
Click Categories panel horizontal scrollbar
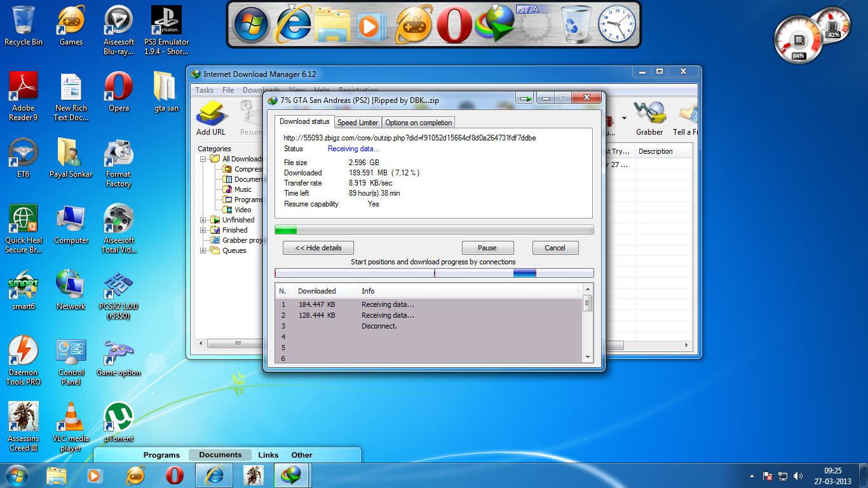229,343
